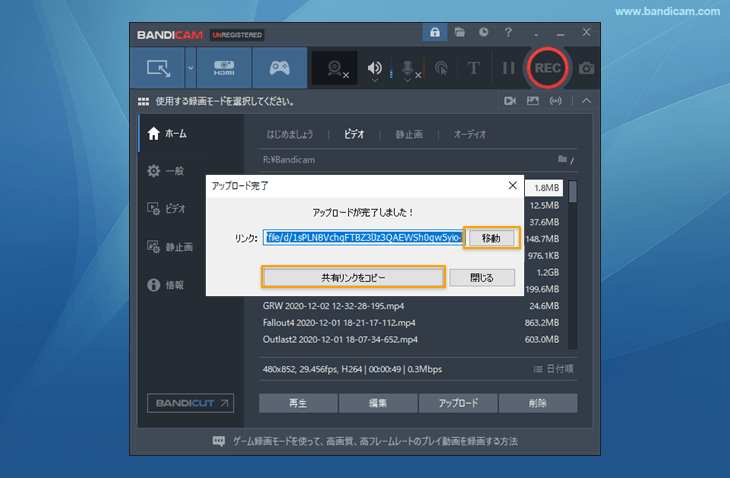Click image icon in status strip

(533, 101)
